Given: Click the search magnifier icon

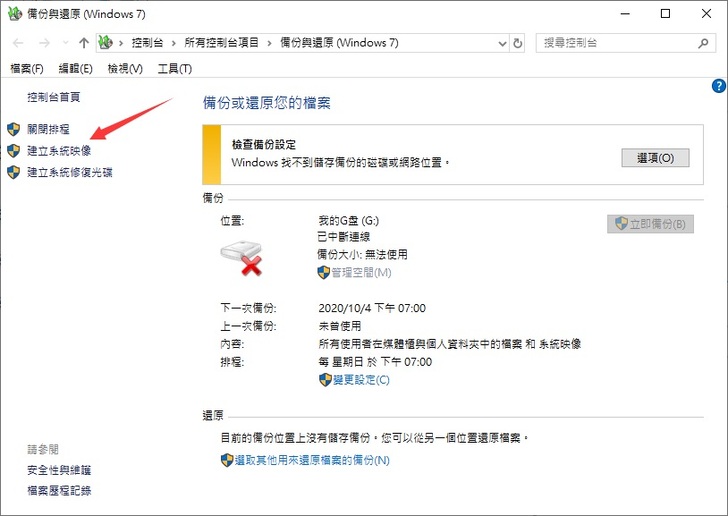Looking at the screenshot, I should tap(703, 43).
